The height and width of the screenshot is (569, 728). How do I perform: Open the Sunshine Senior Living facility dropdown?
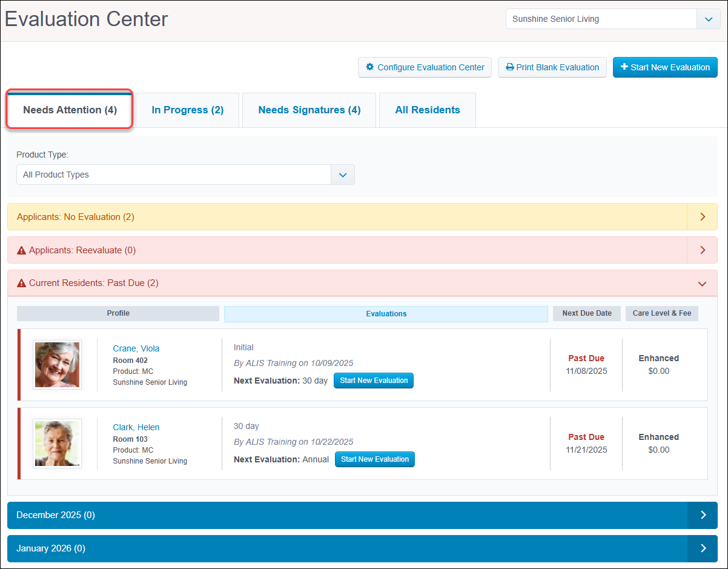coord(708,19)
